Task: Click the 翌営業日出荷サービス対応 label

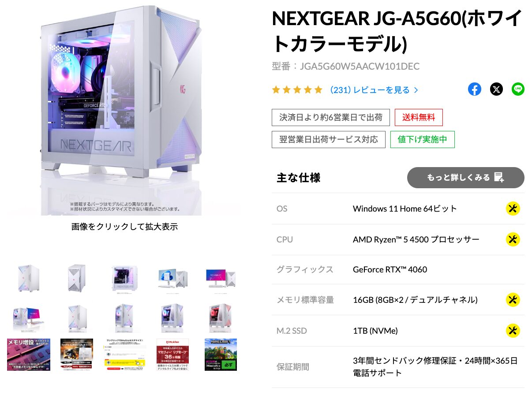Action: point(328,139)
